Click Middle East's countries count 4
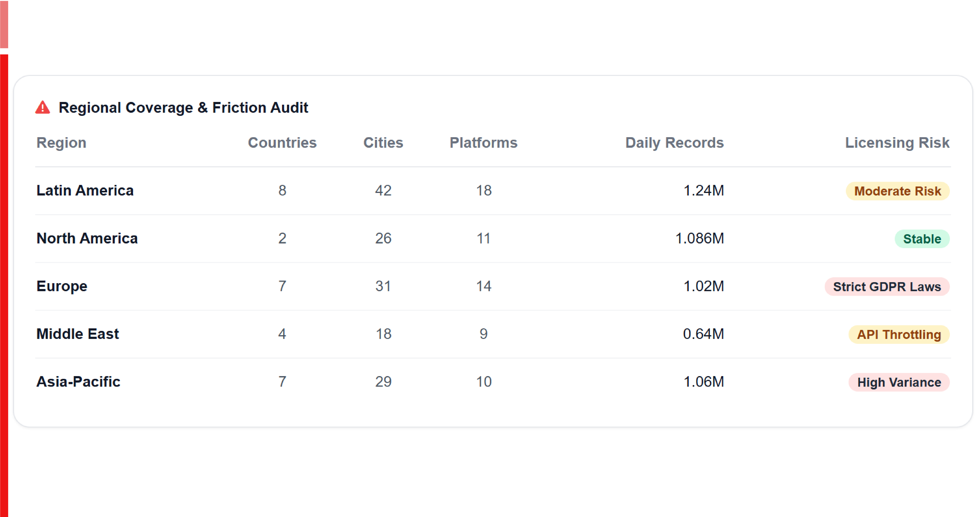Screen dimensions: 980x517 pos(282,334)
